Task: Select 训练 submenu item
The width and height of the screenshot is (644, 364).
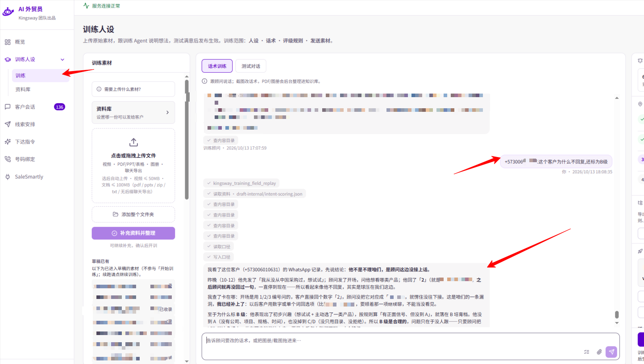Action: (40, 76)
